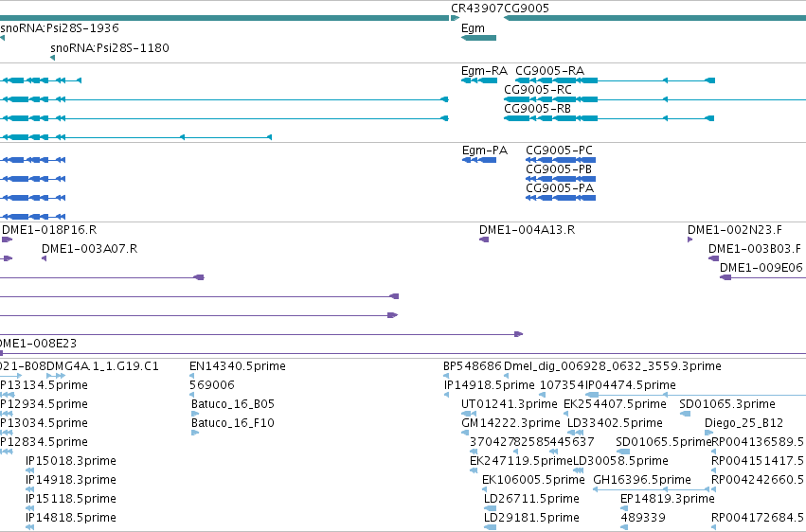The height and width of the screenshot is (532, 806).
Task: Click the CG9005-RB transcript label
Action: coord(537,108)
